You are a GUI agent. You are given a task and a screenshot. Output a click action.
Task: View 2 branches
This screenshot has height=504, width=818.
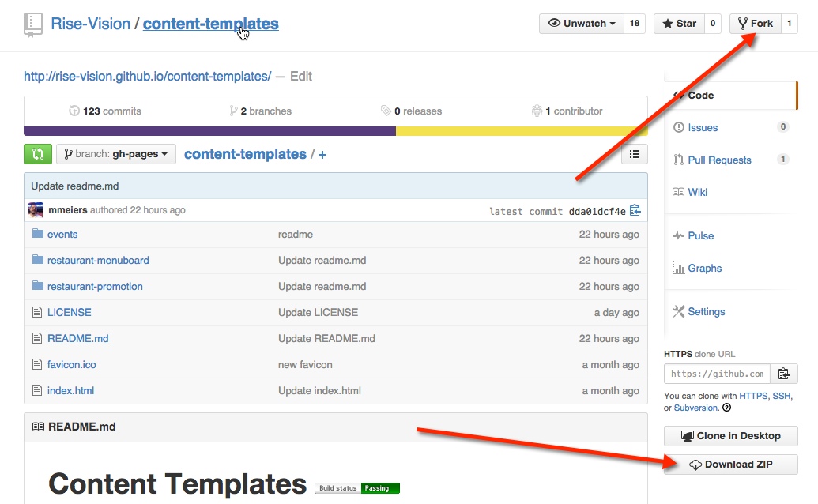click(x=260, y=111)
